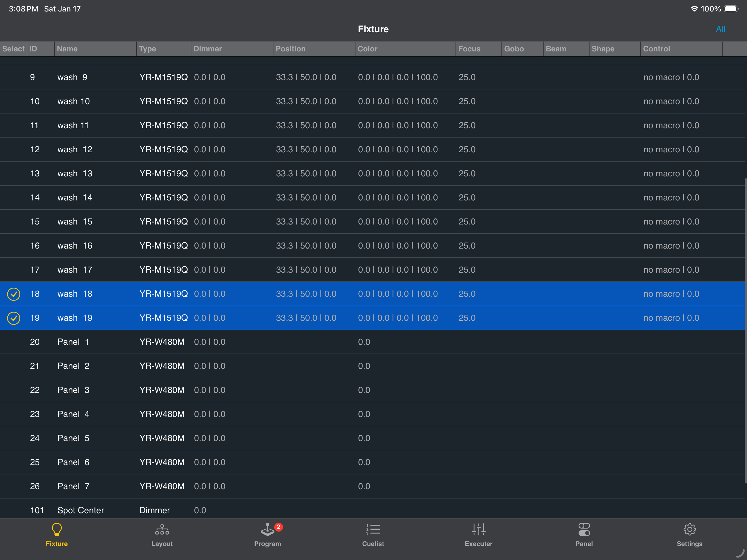This screenshot has height=560, width=747.
Task: Select the Panel 4 name
Action: (73, 414)
